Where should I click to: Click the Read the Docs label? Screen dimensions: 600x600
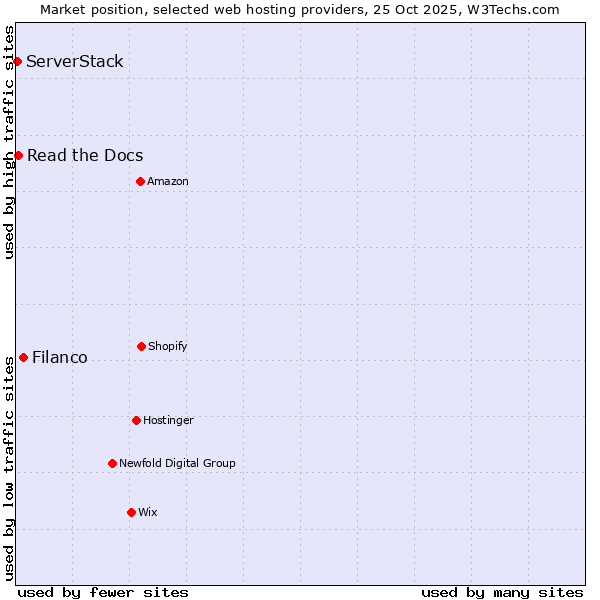[x=85, y=155]
